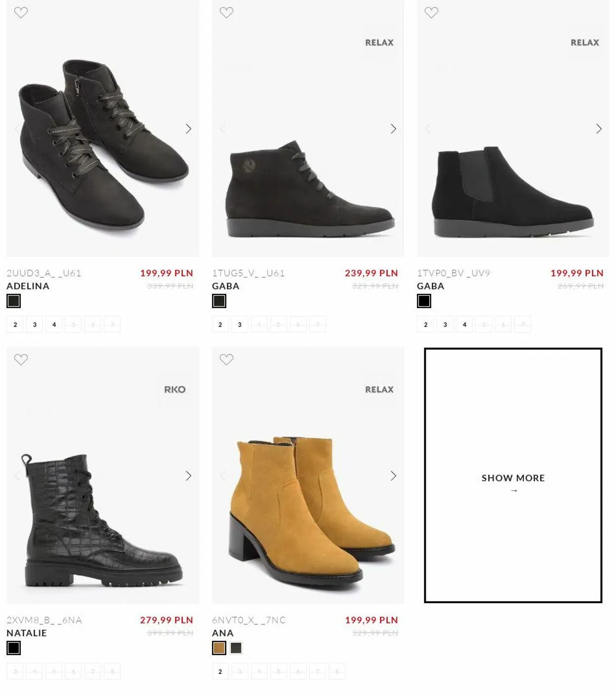616x694 pixels.
Task: Advance Ana boots image carousel
Action: (x=393, y=476)
